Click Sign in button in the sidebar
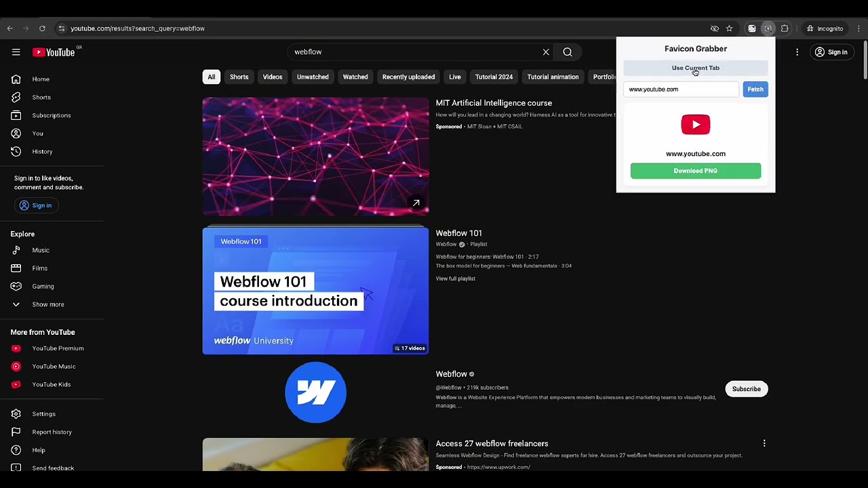Image resolution: width=868 pixels, height=488 pixels. point(35,205)
